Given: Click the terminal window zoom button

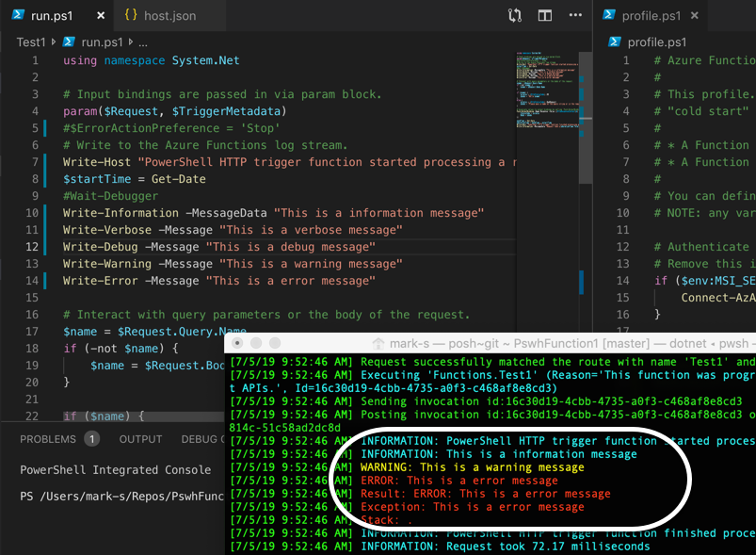Looking at the screenshot, I should point(275,343).
